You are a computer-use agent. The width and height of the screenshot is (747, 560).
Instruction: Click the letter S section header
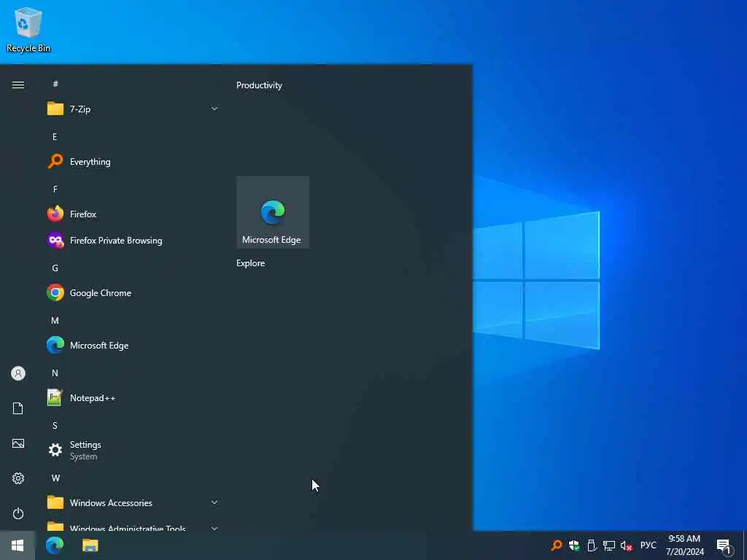tap(55, 425)
